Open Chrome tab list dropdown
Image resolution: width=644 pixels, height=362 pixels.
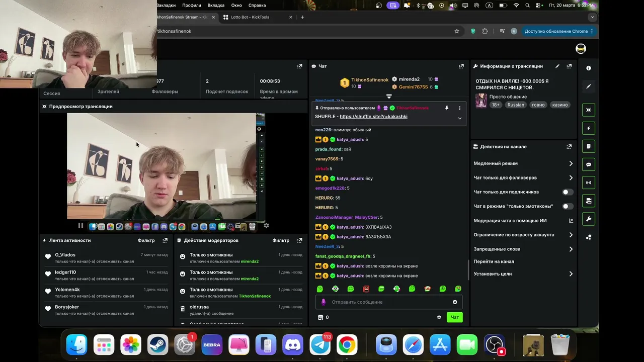pos(592,17)
